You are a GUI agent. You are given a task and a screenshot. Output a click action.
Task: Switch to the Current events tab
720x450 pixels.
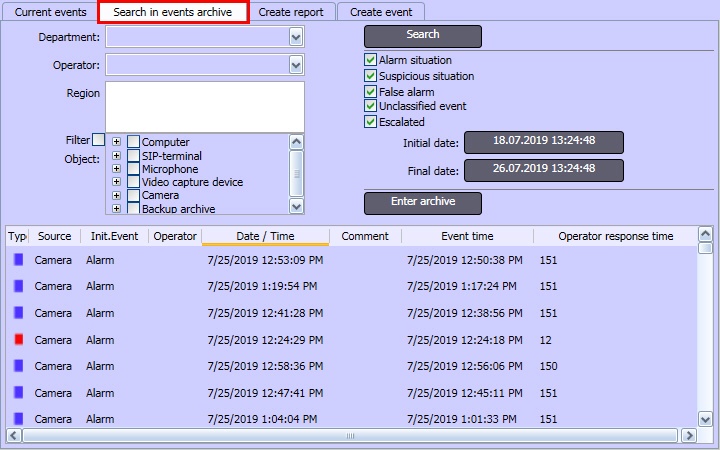tap(50, 12)
